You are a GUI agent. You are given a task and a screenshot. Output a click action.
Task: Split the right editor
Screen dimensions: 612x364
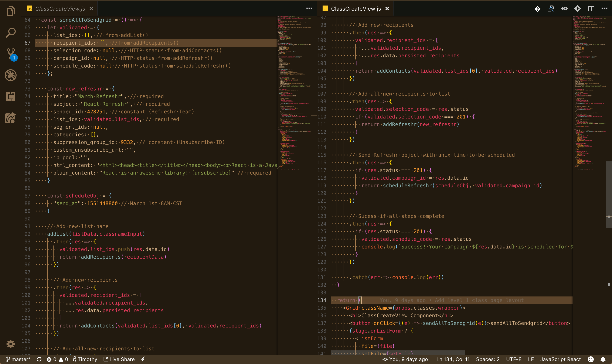pyautogui.click(x=591, y=9)
